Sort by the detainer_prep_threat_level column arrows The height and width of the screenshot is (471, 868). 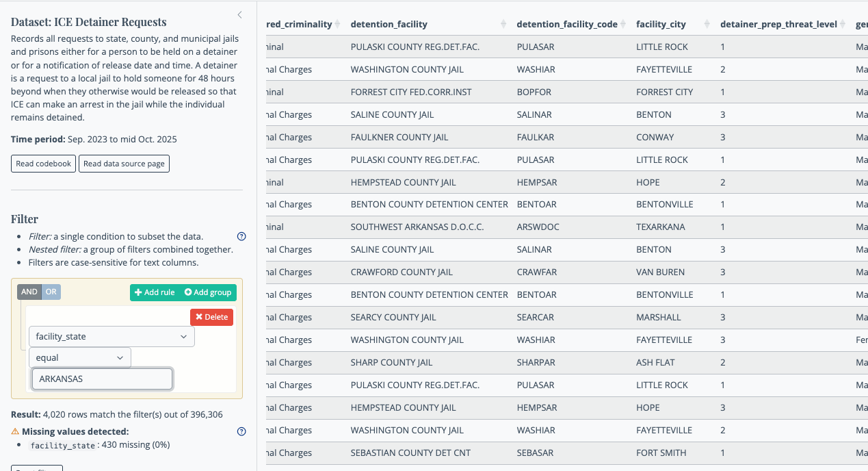point(843,24)
